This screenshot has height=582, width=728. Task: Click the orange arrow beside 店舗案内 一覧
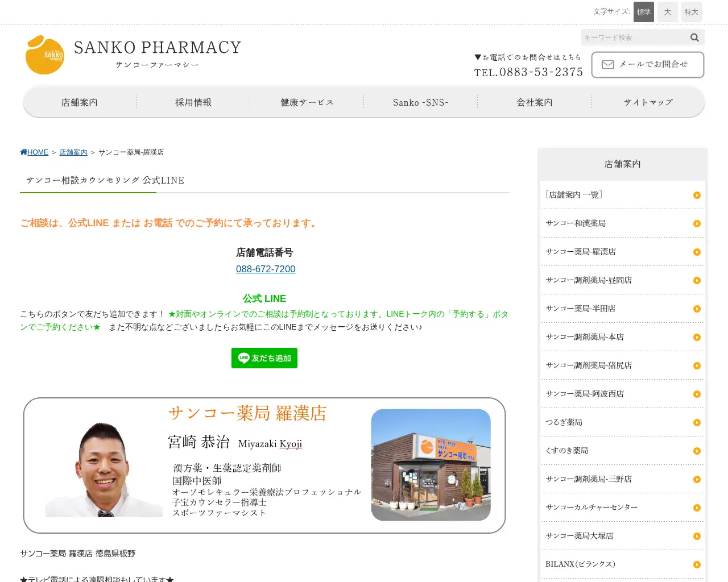(697, 196)
